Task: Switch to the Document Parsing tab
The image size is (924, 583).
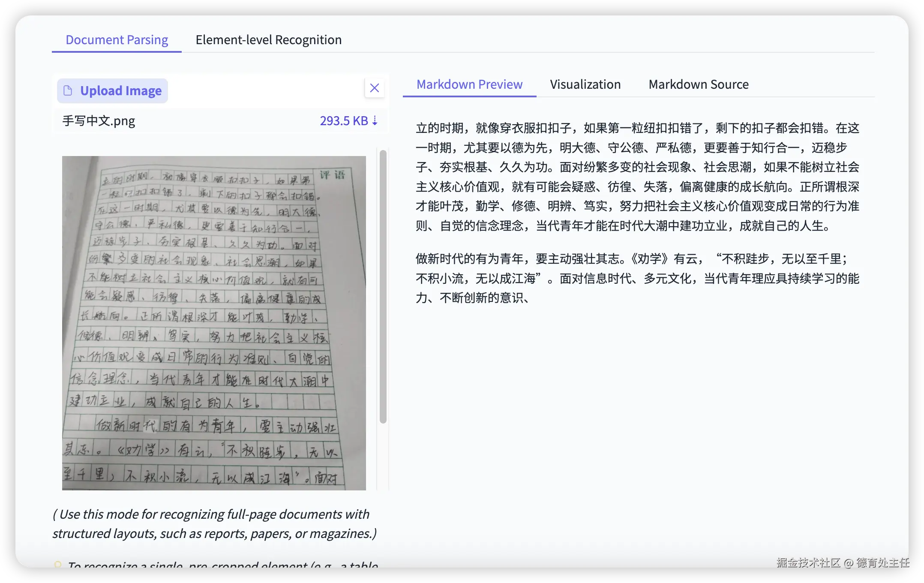Action: tap(117, 40)
